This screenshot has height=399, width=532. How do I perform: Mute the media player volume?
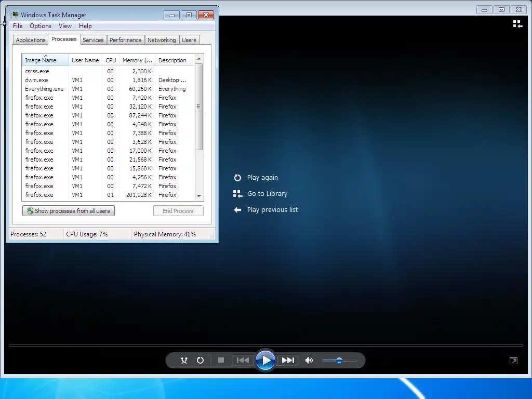pos(309,361)
